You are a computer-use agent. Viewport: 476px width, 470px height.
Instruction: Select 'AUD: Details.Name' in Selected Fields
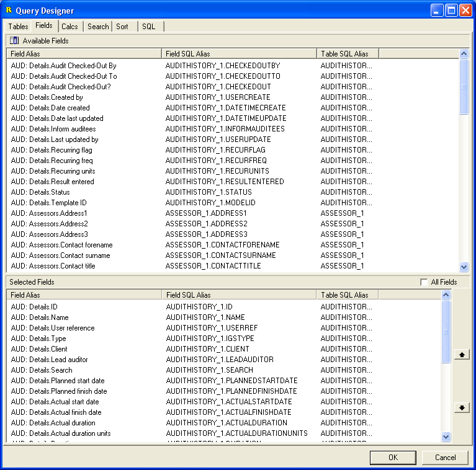224,317
